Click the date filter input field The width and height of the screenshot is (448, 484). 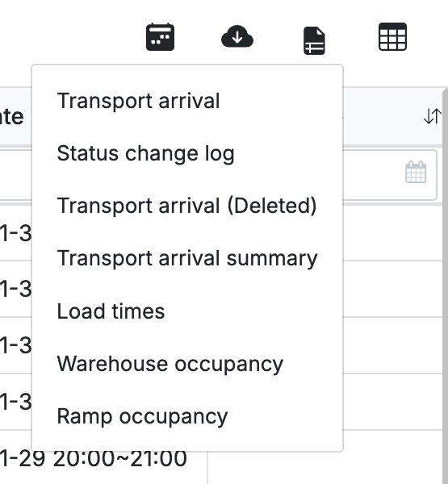point(390,175)
